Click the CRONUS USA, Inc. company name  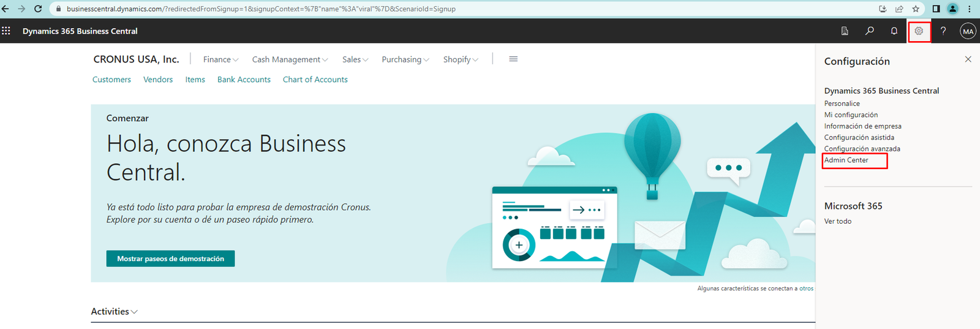[x=136, y=59]
